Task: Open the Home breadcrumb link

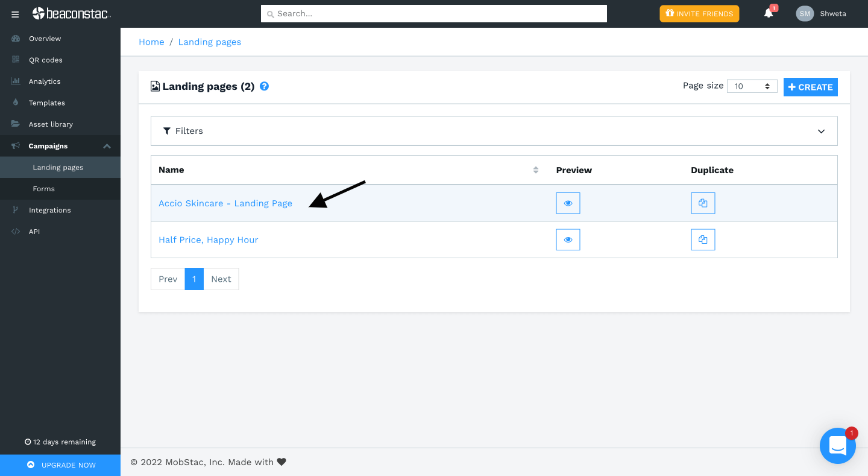Action: 151,42
